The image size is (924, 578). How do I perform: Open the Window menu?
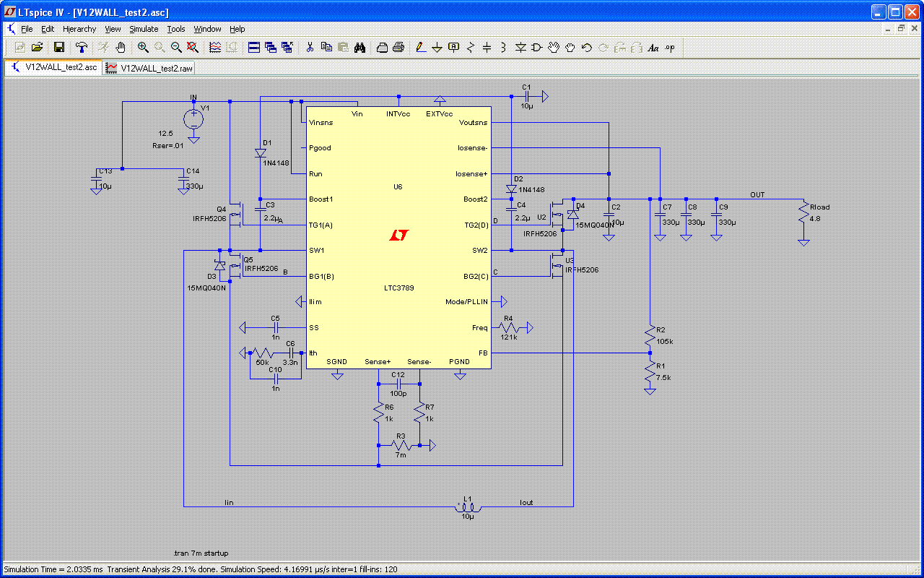click(207, 29)
